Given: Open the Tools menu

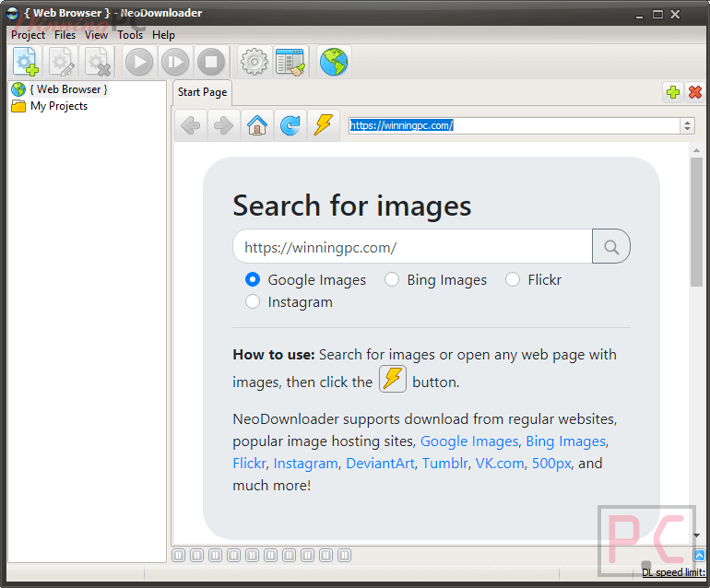Looking at the screenshot, I should pos(130,35).
